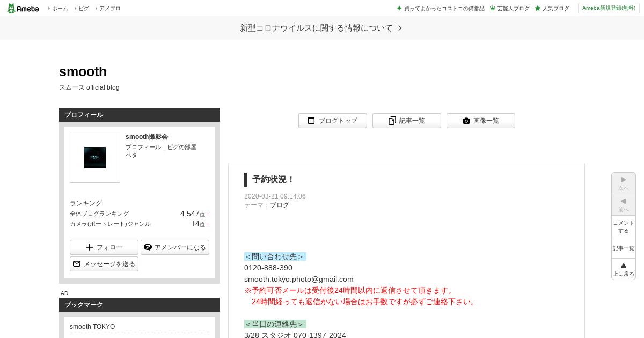Open 記事一覧 tab button near top
The image size is (644, 338).
pyautogui.click(x=407, y=121)
